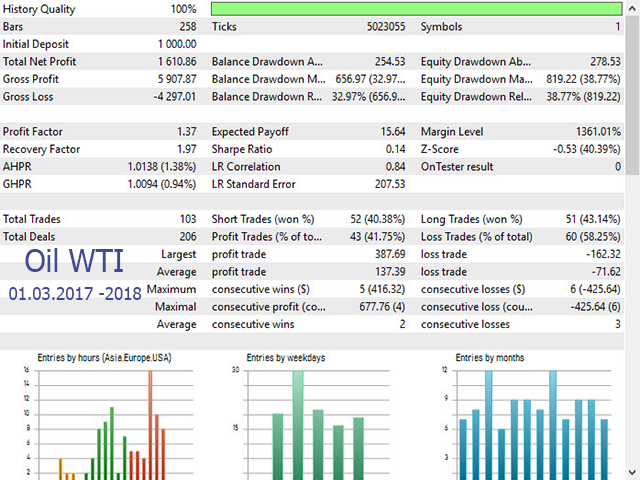Image resolution: width=640 pixels, height=480 pixels.
Task: Select average profit trade value 137.39
Action: tap(390, 272)
